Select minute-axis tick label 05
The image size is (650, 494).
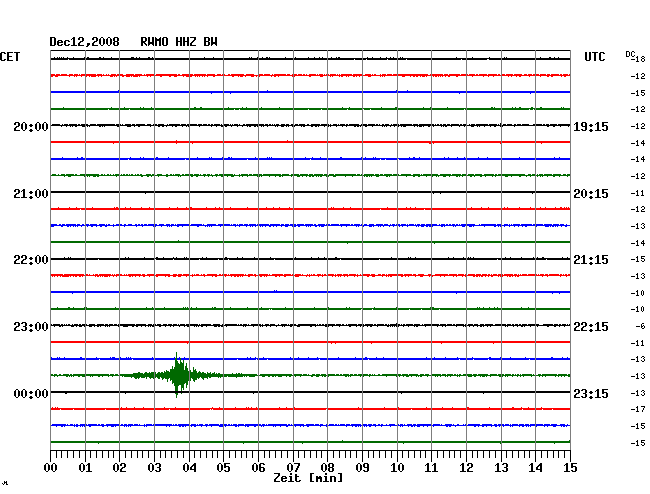point(223,468)
